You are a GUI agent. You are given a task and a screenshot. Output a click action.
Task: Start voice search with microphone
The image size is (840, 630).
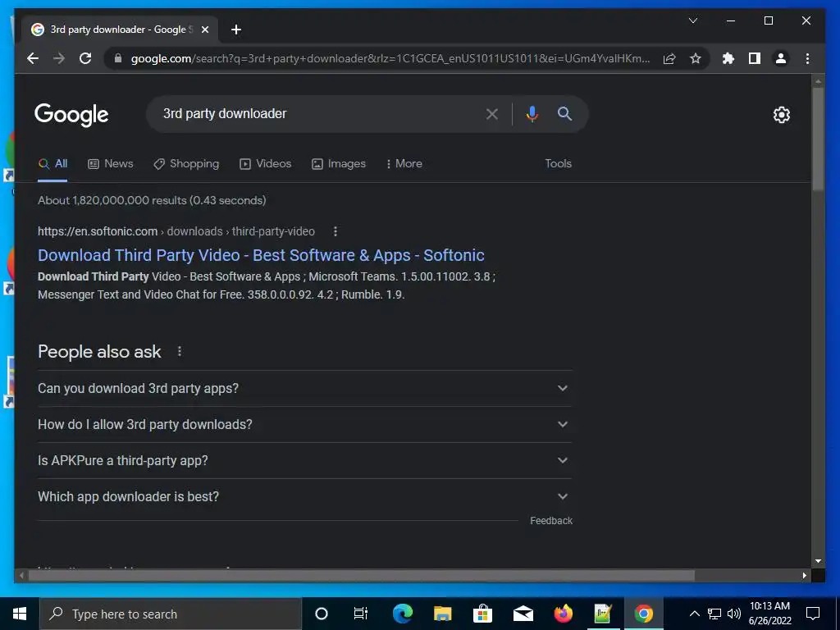[532, 113]
